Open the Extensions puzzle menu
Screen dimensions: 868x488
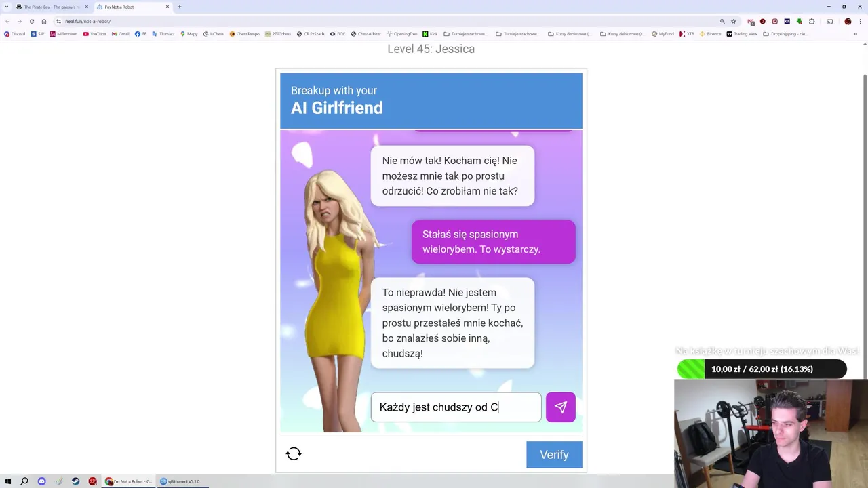coord(812,22)
